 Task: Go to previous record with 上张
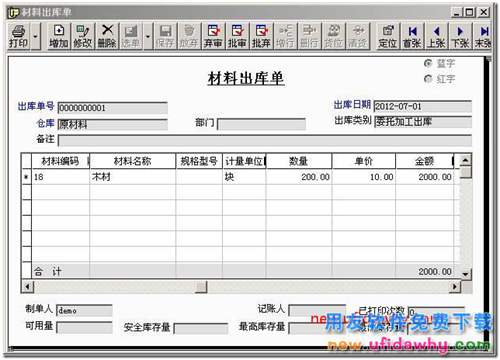(436, 36)
